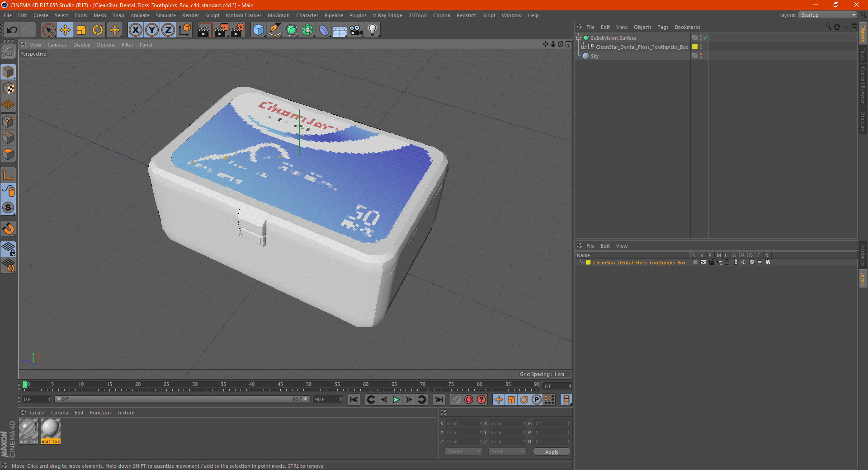
Task: Open the Layers side tab
Action: pyautogui.click(x=863, y=279)
